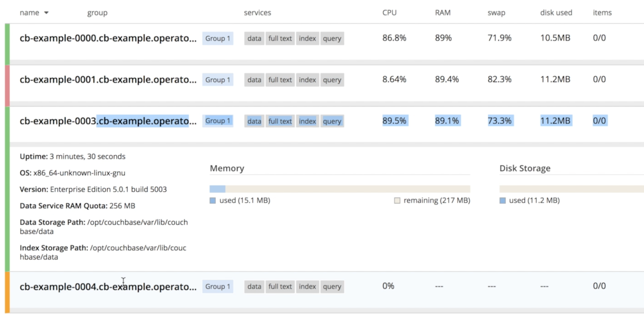The height and width of the screenshot is (320, 644).
Task: Click the query service badge for cb-example-0004
Action: point(332,286)
